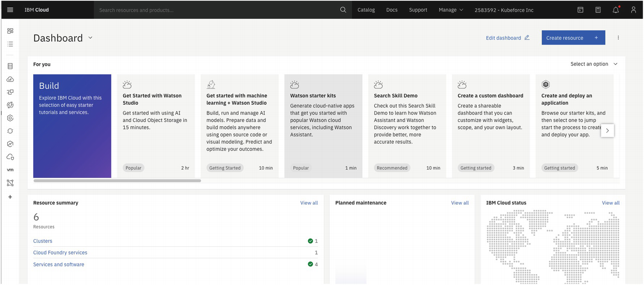The width and height of the screenshot is (644, 285).
Task: Open the dashboard three-dot overflow menu
Action: click(618, 38)
